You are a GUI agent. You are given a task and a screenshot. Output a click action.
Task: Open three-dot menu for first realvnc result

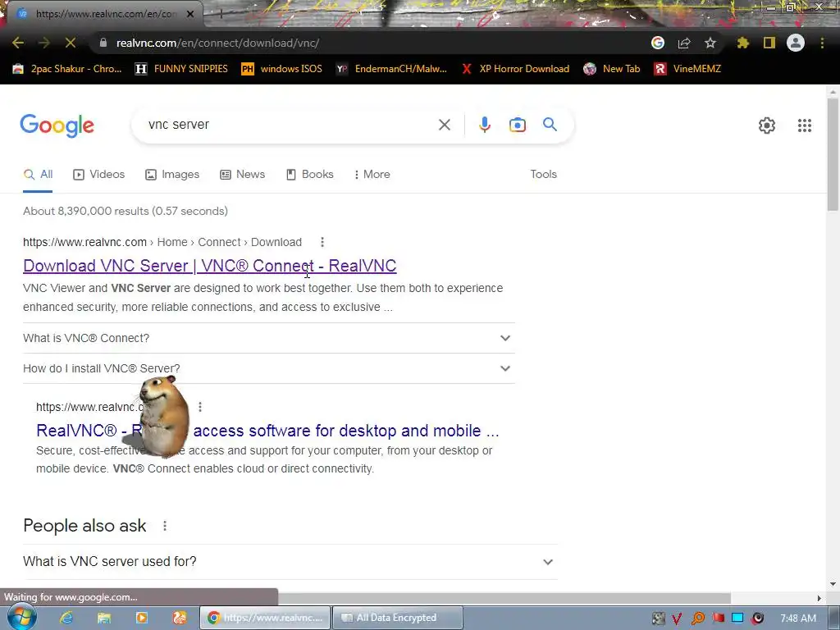(322, 242)
